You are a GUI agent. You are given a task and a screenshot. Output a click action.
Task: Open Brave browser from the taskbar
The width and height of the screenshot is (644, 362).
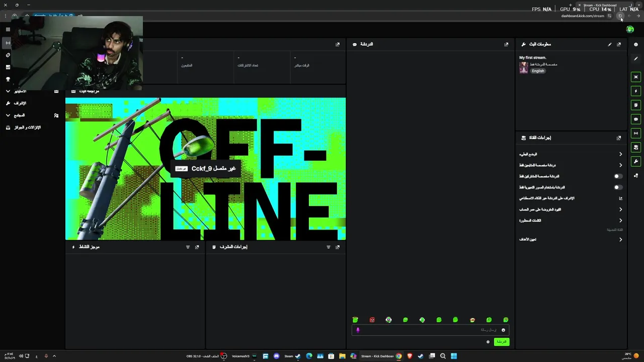[410, 356]
